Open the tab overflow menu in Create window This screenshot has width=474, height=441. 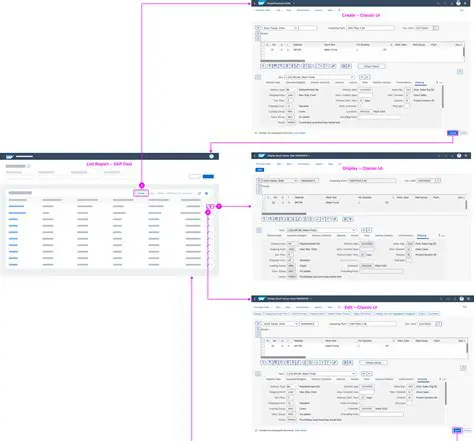(441, 82)
